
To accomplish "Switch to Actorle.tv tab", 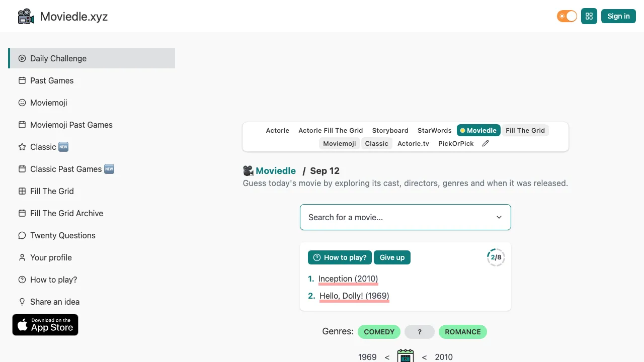I will click(x=414, y=143).
